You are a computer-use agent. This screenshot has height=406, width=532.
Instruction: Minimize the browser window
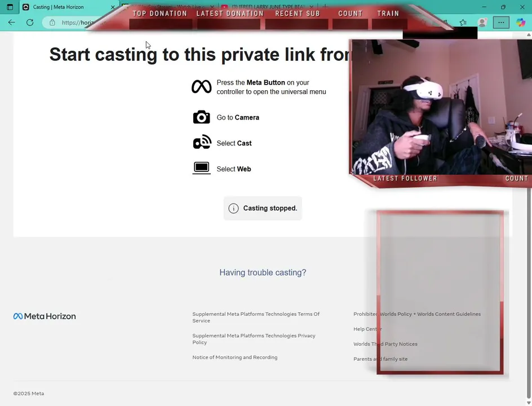pos(484,7)
